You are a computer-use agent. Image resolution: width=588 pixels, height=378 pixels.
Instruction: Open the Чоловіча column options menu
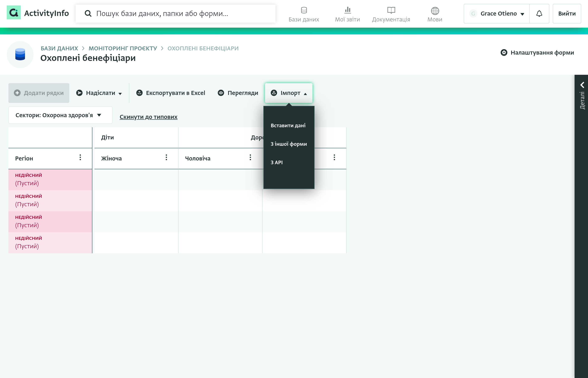(x=250, y=157)
